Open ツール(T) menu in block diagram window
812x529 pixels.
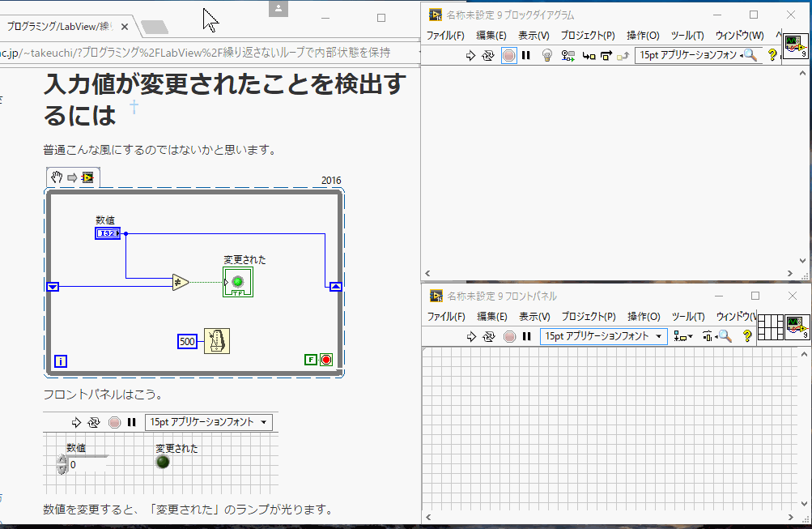pyautogui.click(x=687, y=36)
